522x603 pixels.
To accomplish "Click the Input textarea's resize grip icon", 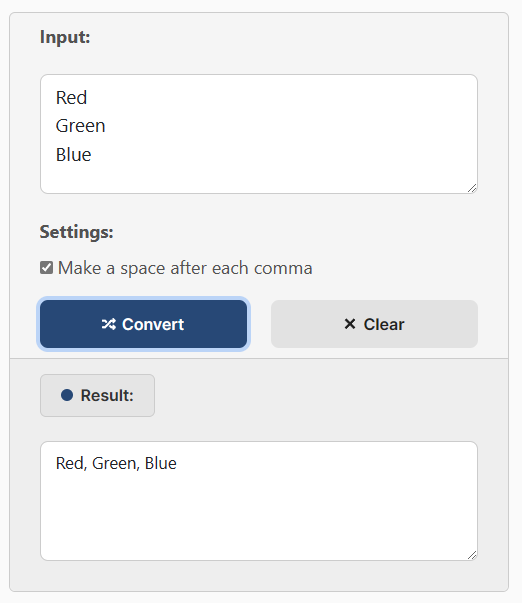I will 472,188.
